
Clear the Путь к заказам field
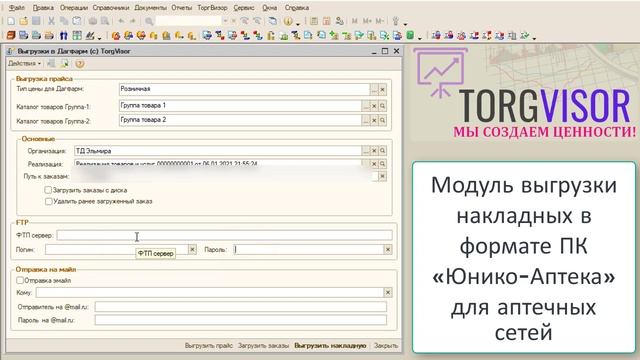382,176
